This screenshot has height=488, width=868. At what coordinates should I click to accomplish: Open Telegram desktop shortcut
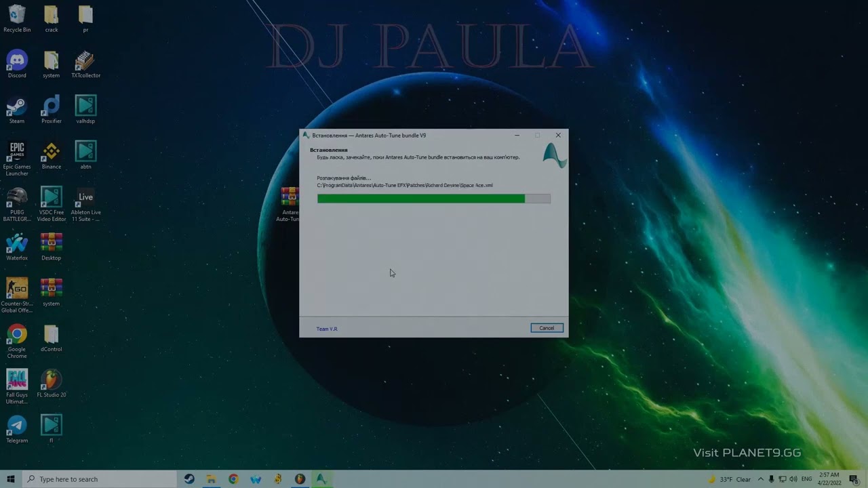tap(17, 428)
